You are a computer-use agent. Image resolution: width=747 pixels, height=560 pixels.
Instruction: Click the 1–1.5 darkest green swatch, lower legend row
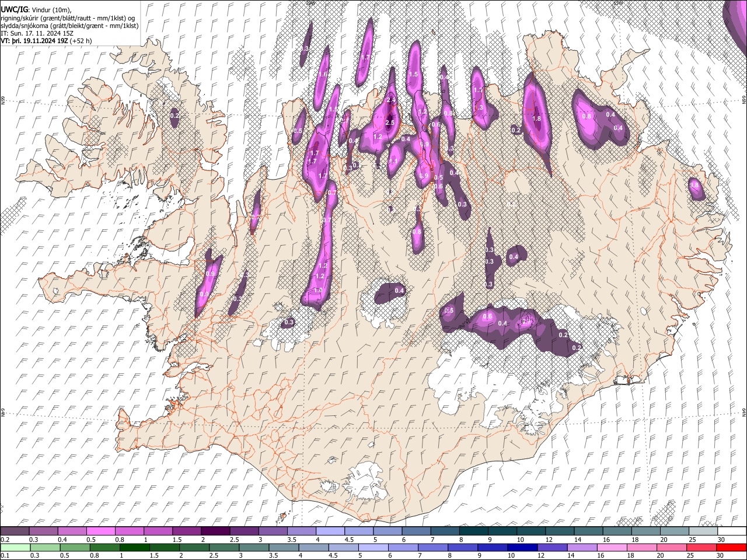pos(134,547)
